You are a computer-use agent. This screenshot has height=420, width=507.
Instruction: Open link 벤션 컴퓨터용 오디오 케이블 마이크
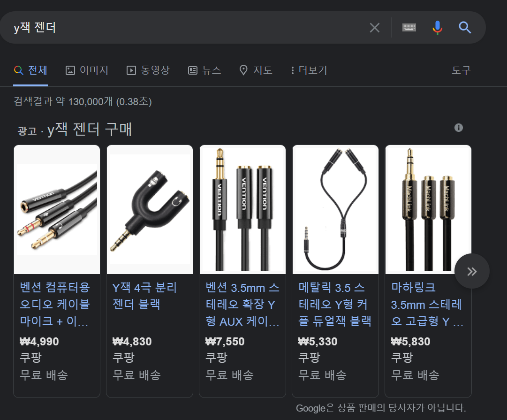click(x=55, y=304)
